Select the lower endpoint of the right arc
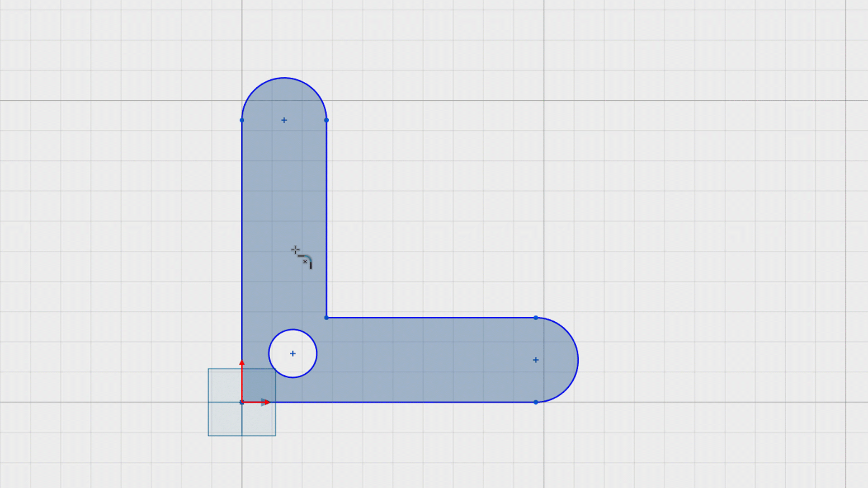This screenshot has height=488, width=868. click(536, 402)
